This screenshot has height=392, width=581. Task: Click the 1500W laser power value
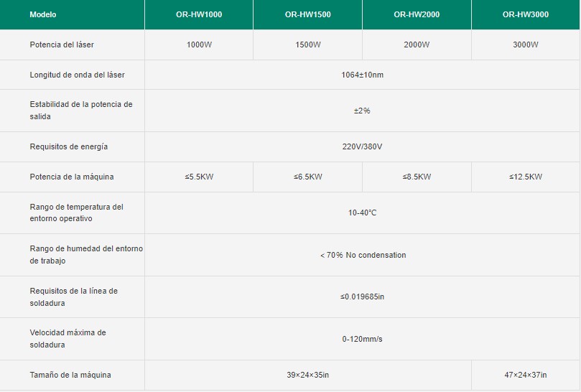[x=307, y=45]
